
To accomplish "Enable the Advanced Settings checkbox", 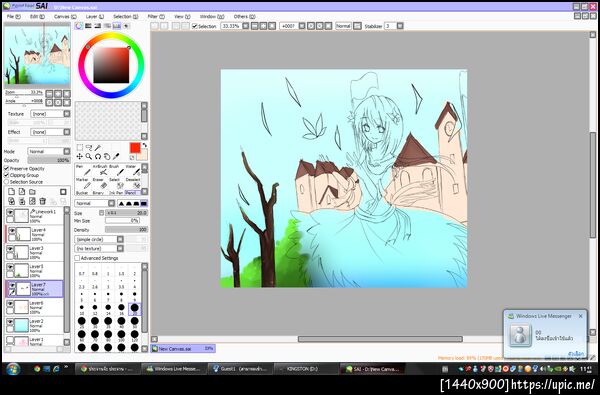I will (77, 258).
